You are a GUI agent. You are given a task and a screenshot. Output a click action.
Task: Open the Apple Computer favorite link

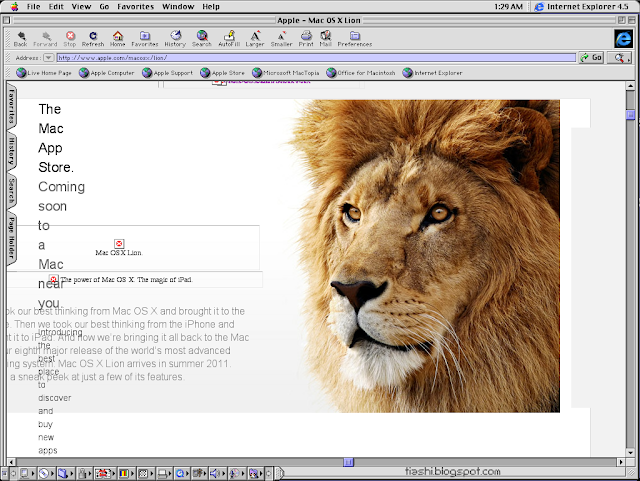107,73
